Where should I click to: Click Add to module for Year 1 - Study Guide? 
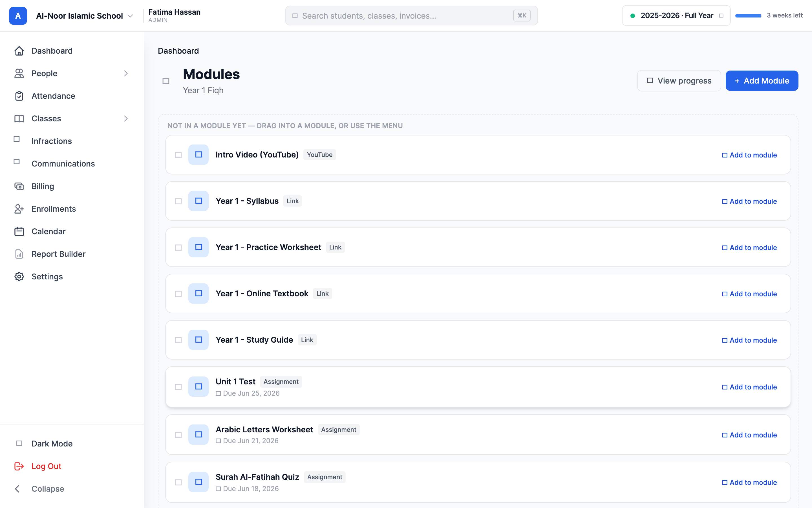coord(749,340)
